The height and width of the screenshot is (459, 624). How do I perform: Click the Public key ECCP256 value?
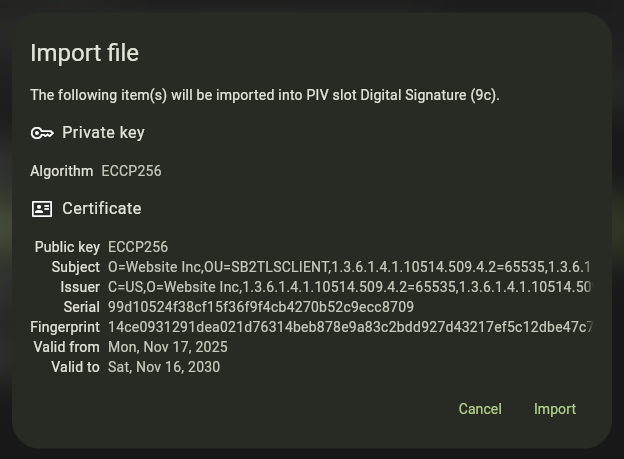coord(138,247)
